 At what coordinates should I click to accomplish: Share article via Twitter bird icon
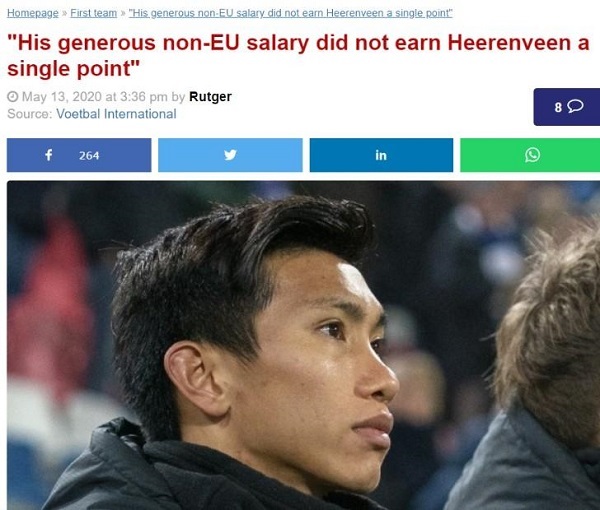pyautogui.click(x=230, y=155)
